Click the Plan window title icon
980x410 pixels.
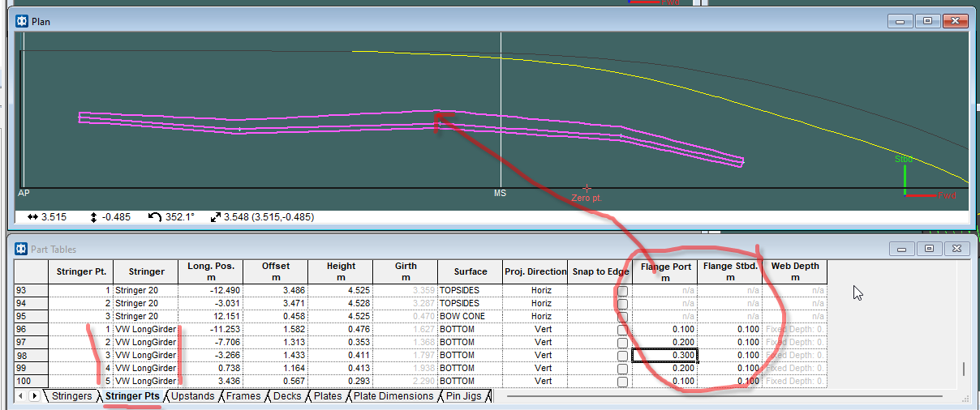tap(21, 21)
